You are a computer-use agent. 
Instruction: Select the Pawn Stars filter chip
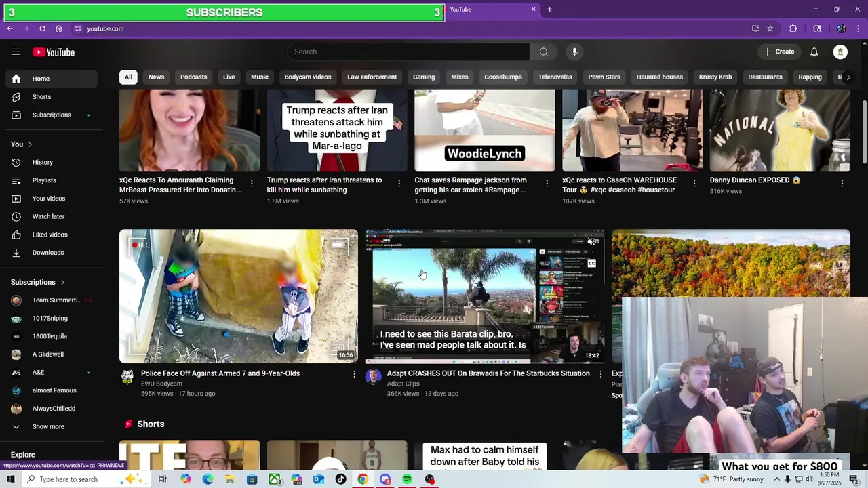pos(604,77)
